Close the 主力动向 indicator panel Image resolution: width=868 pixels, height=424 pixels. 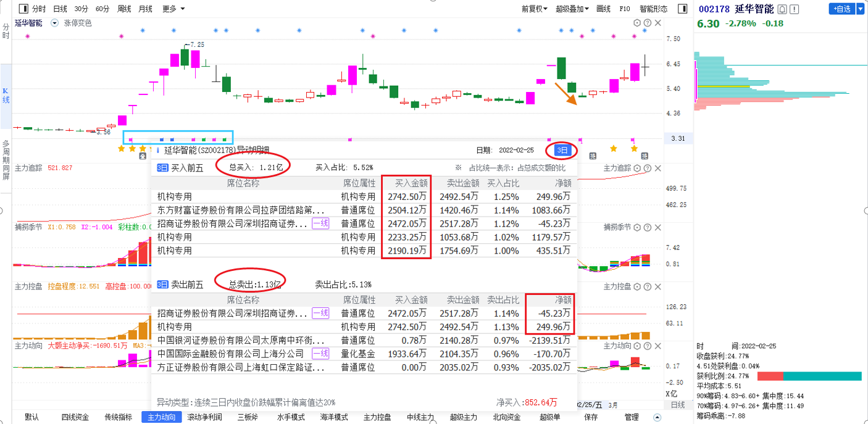[x=657, y=346]
